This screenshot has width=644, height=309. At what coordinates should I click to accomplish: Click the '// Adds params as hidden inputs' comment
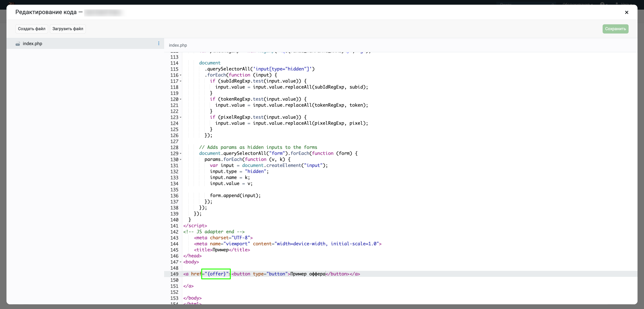258,147
